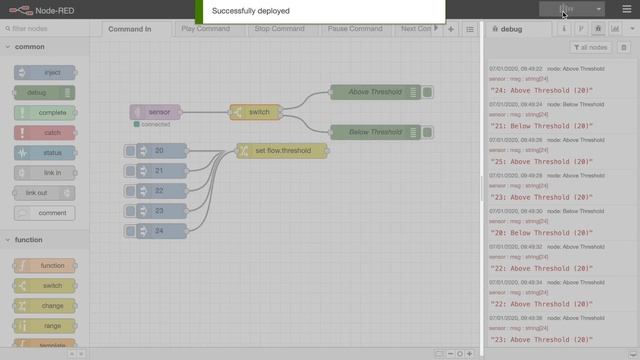Select the set flow.threshold change node
Screen dimensions: 640x360
282,151
